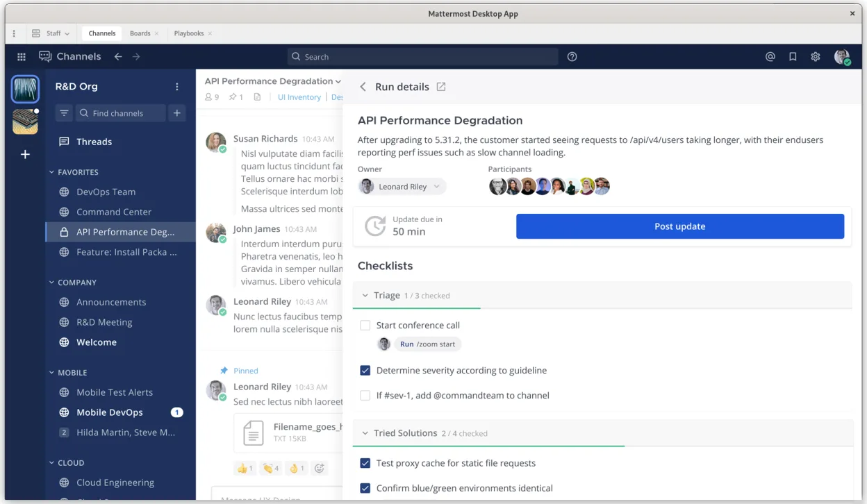The width and height of the screenshot is (867, 504).
Task: Check Start conference call task
Action: [365, 325]
